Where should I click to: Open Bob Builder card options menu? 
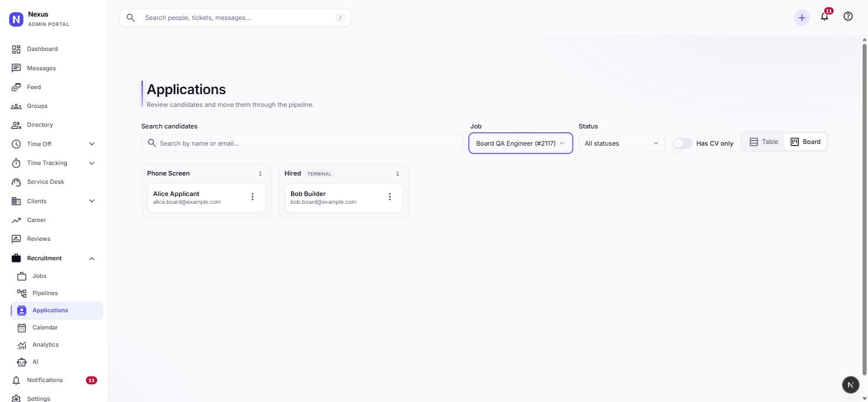pos(390,197)
